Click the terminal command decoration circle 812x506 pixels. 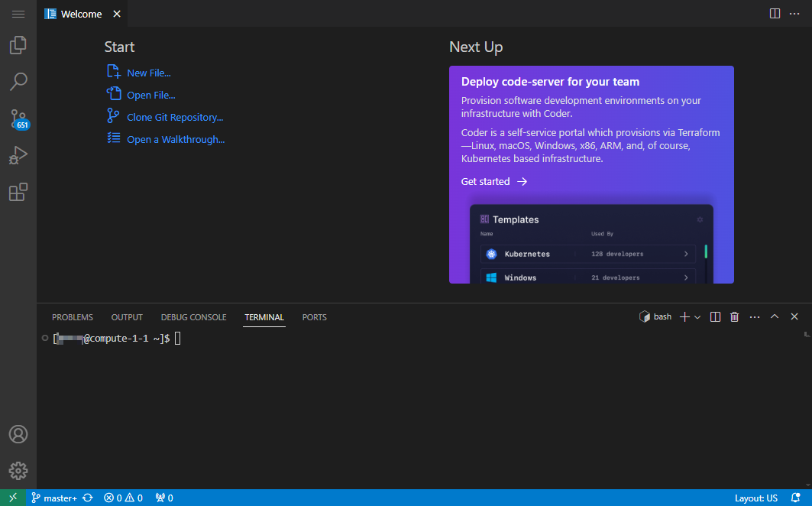pyautogui.click(x=45, y=338)
